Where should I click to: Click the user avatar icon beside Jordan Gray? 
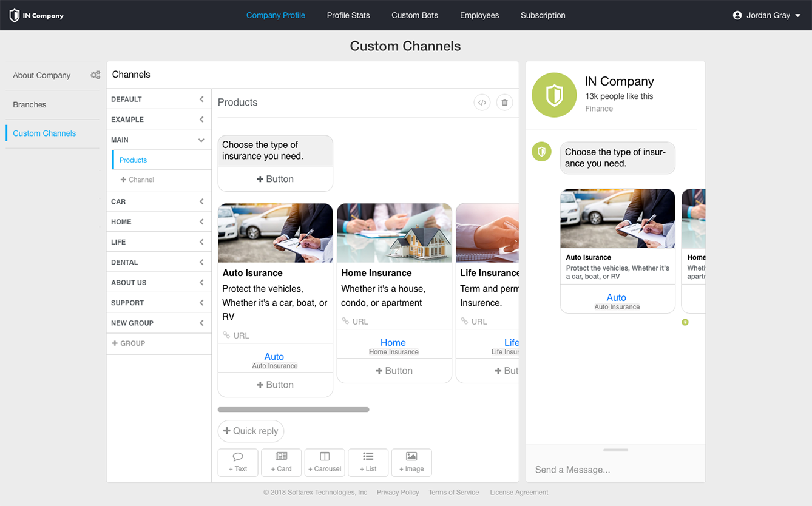737,15
